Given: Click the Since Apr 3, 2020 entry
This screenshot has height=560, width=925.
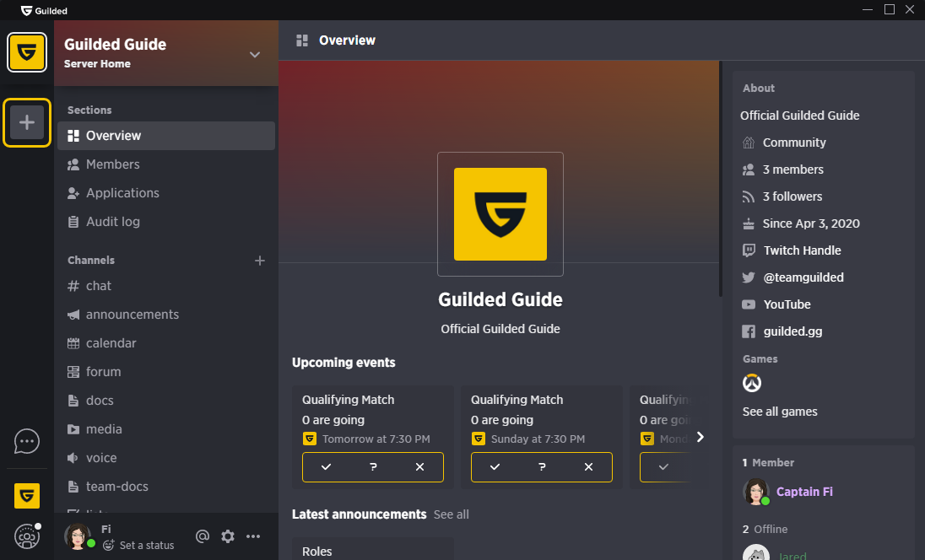Looking at the screenshot, I should pos(801,224).
